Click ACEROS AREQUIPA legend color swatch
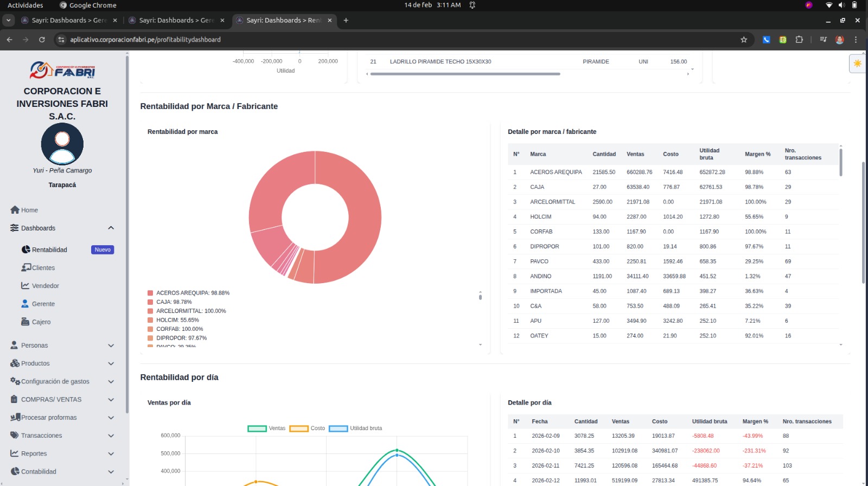Viewport: 868px width, 486px height. tap(150, 293)
